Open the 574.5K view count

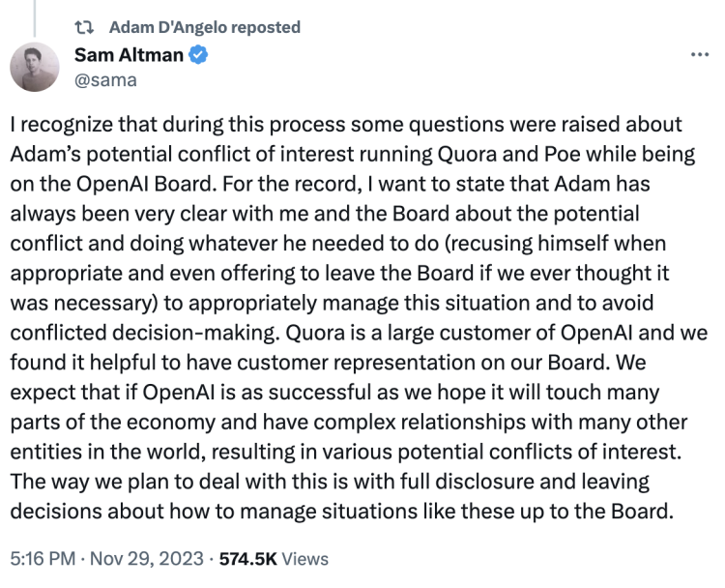coord(247,558)
